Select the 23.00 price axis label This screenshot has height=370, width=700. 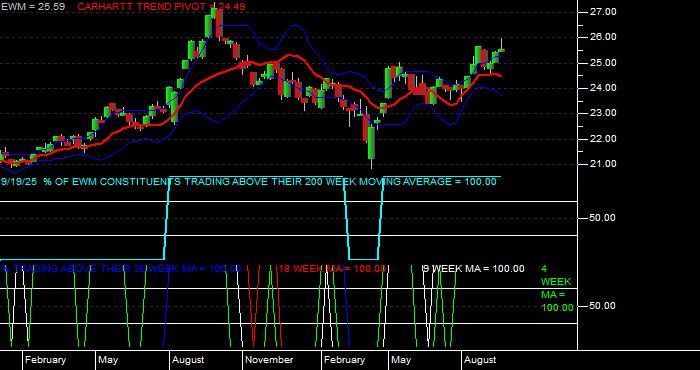tap(604, 113)
